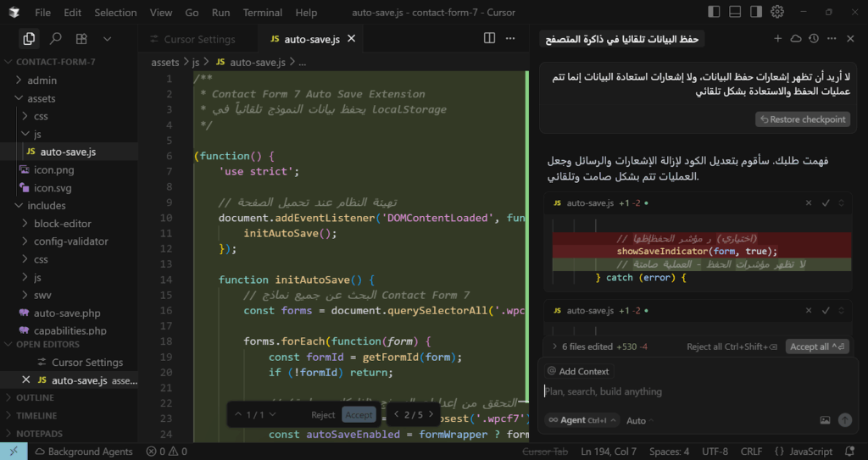Go to next edited file arrow
This screenshot has height=460, width=868.
point(431,414)
